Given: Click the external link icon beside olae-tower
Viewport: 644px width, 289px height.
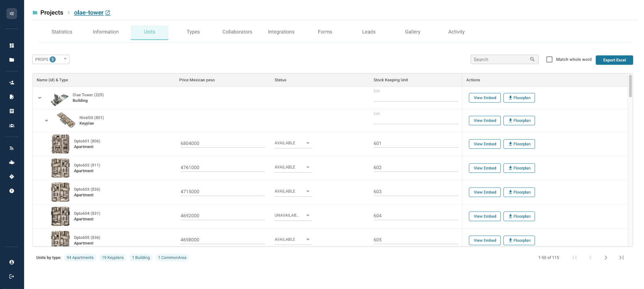Looking at the screenshot, I should (108, 13).
